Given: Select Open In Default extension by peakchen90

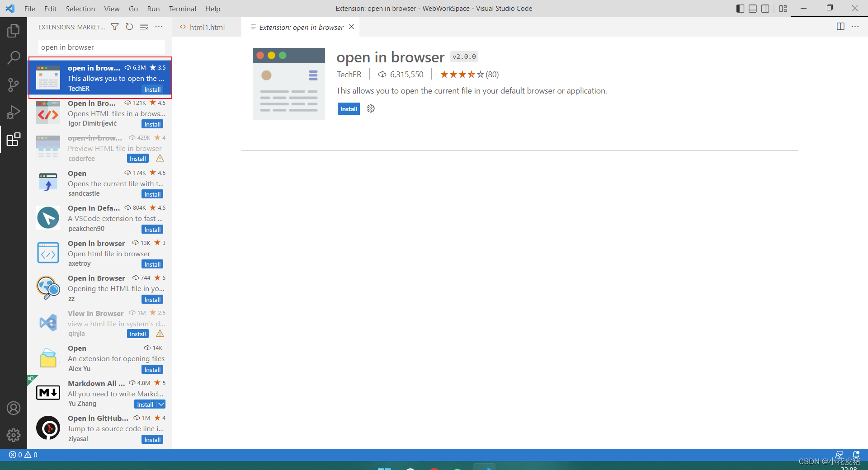Looking at the screenshot, I should pyautogui.click(x=99, y=218).
